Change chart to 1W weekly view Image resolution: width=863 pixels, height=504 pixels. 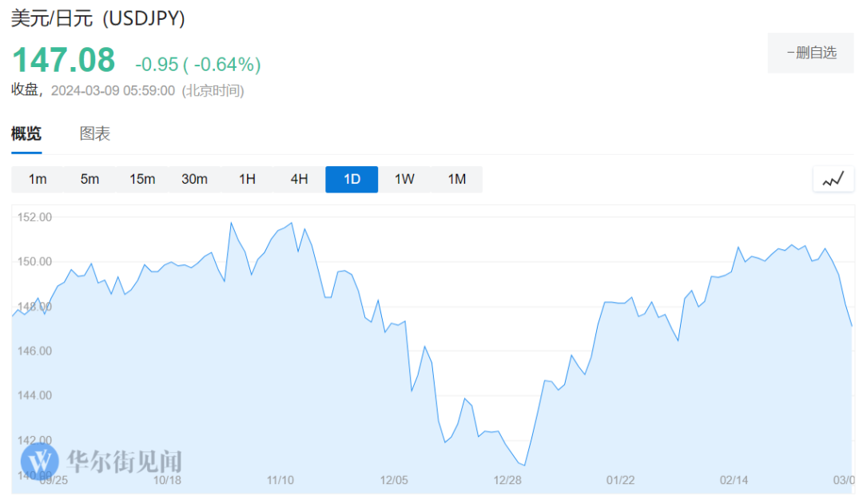(x=404, y=180)
